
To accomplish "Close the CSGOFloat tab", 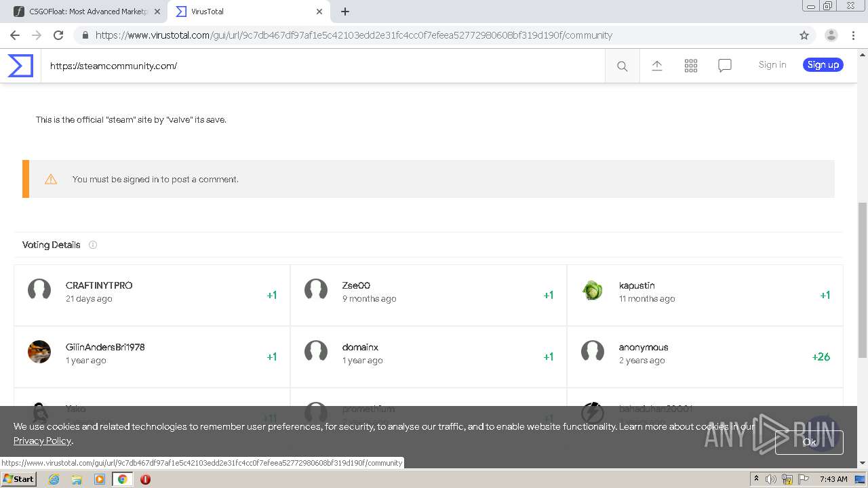I will [157, 12].
